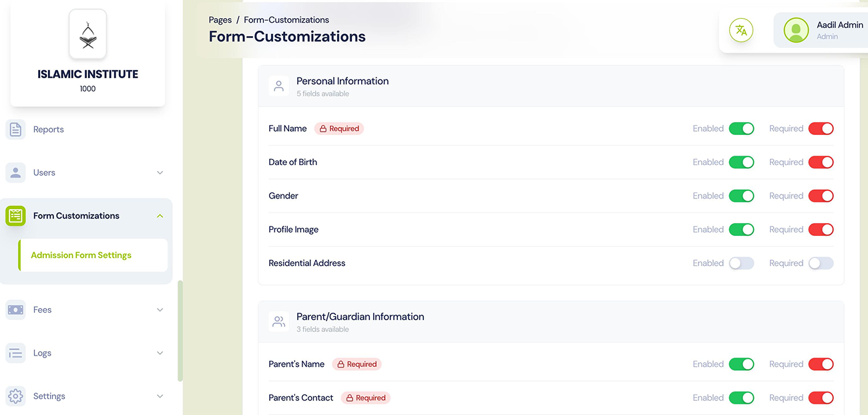Click the Form-Customizations breadcrumb link
The width and height of the screenshot is (868, 415).
(286, 20)
